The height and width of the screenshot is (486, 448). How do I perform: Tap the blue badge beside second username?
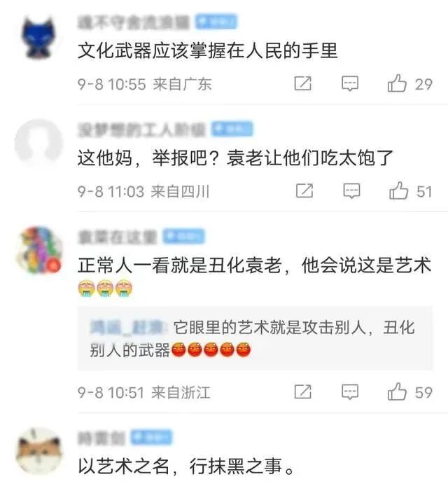pyautogui.click(x=232, y=129)
